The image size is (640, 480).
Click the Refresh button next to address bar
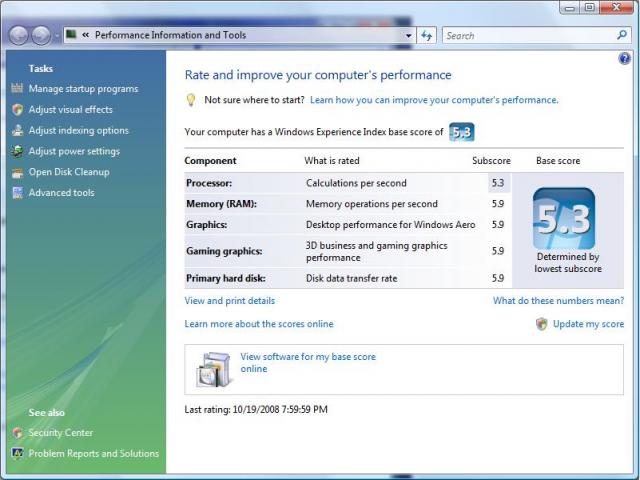(427, 36)
